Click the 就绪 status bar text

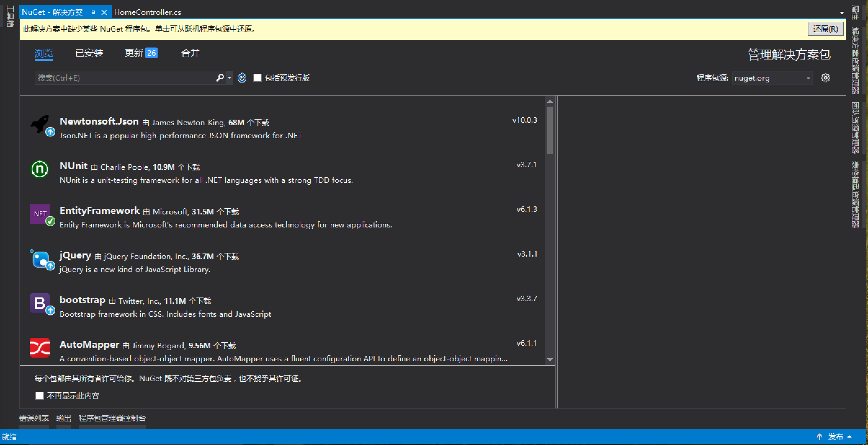coord(9,437)
